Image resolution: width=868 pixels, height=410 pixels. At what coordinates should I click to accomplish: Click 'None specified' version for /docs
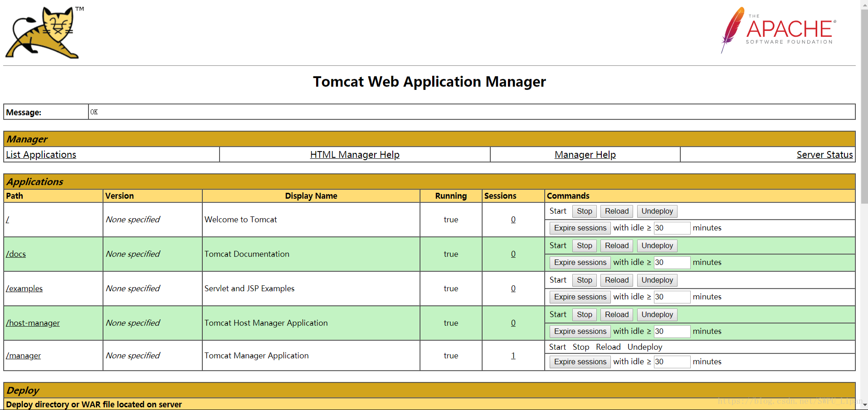pyautogui.click(x=133, y=254)
